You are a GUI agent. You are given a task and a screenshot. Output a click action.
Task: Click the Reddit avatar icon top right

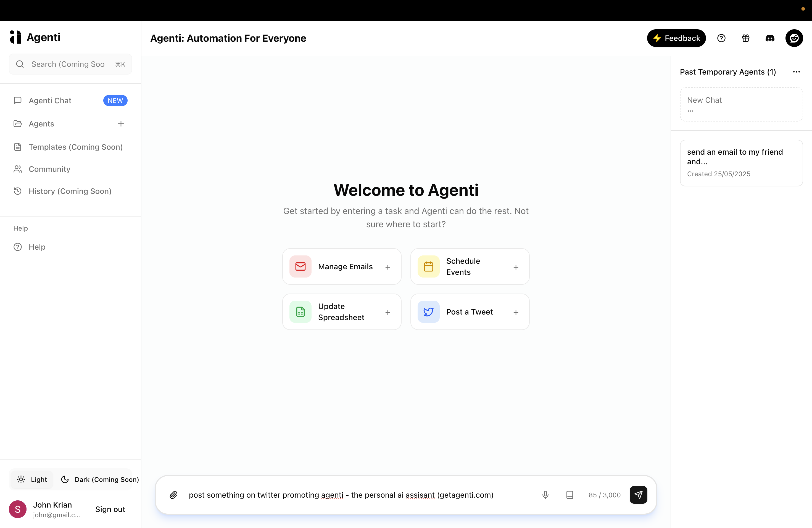tap(794, 38)
